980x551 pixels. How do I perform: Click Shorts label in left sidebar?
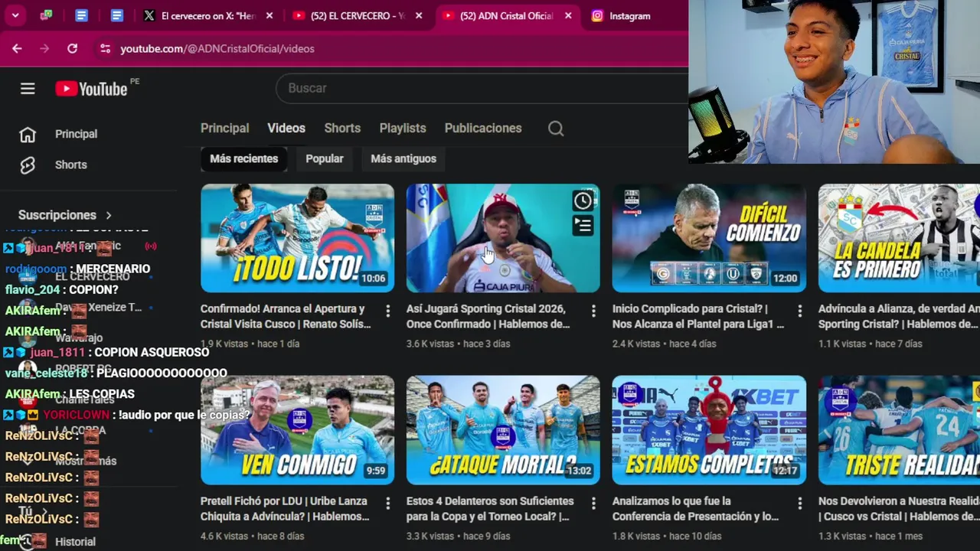click(x=70, y=165)
